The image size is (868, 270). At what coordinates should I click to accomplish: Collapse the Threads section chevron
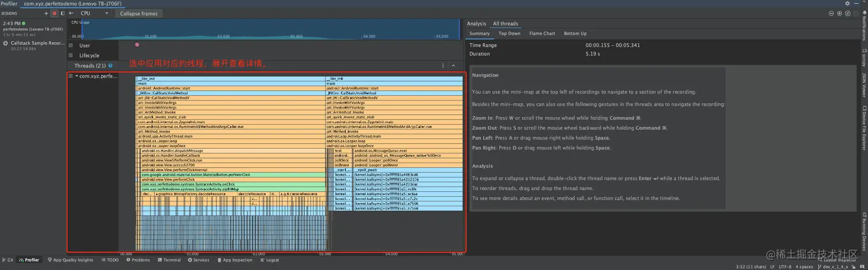[453, 66]
